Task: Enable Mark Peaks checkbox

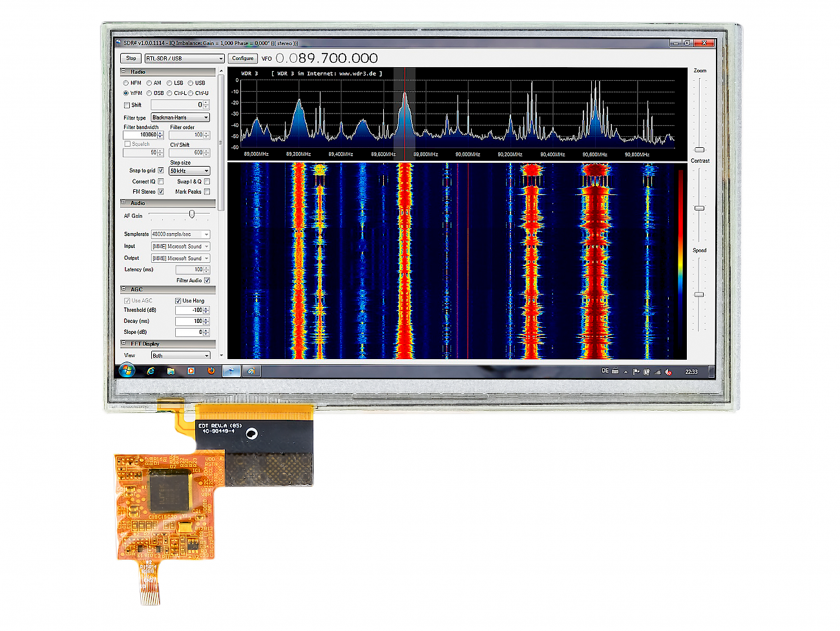Action: (x=207, y=192)
